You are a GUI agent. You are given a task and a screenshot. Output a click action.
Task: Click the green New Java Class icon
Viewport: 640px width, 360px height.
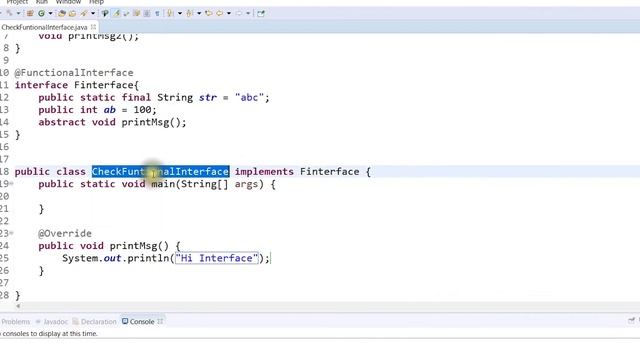(x=41, y=13)
